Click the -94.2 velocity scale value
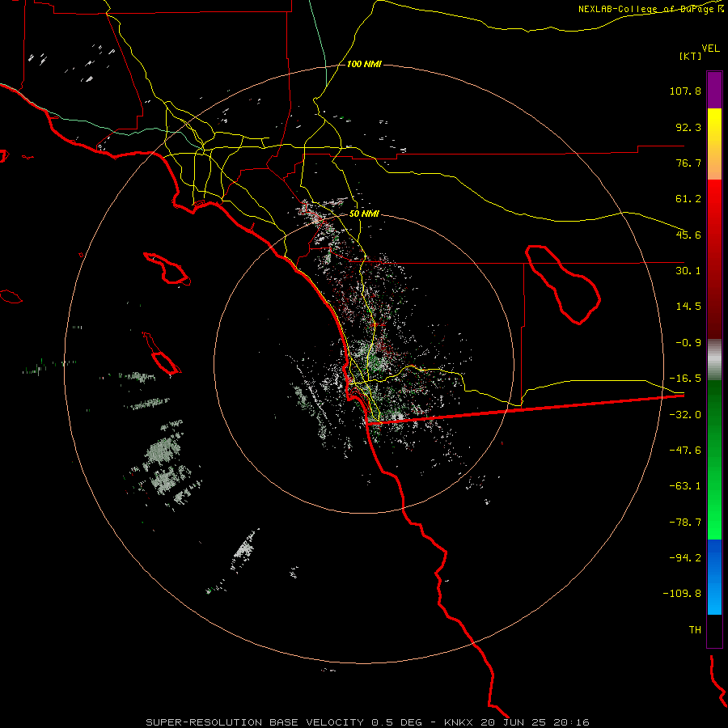 [x=685, y=558]
